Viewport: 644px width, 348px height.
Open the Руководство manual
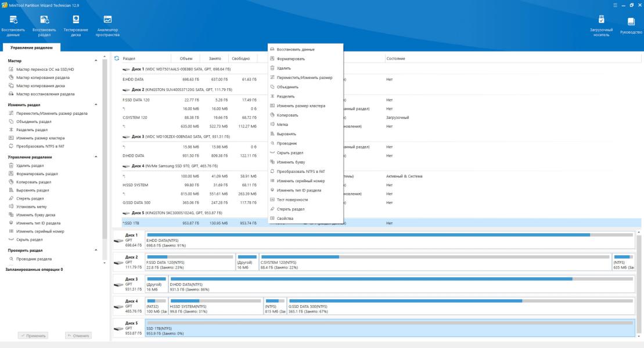(631, 26)
